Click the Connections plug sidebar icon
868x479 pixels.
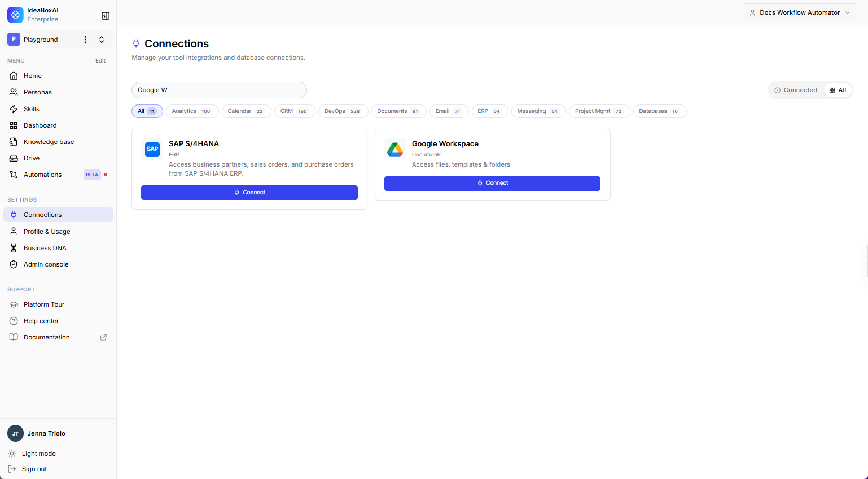[14, 215]
